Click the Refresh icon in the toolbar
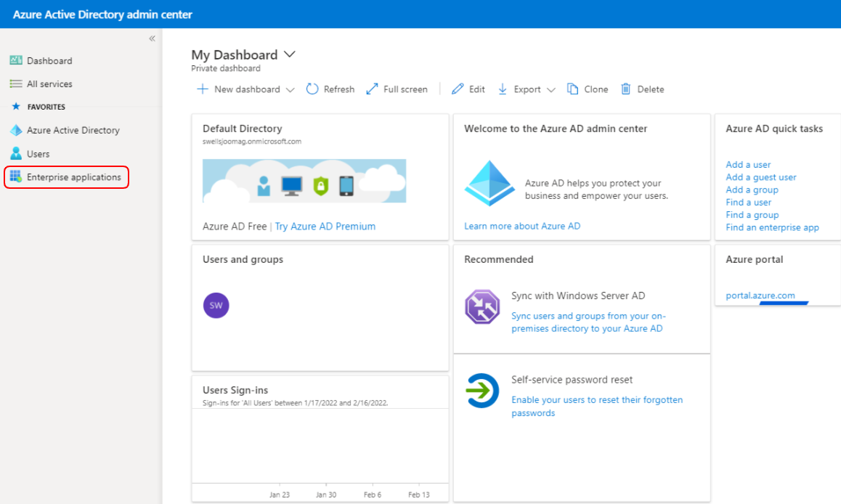Viewport: 841px width, 504px height. click(312, 89)
